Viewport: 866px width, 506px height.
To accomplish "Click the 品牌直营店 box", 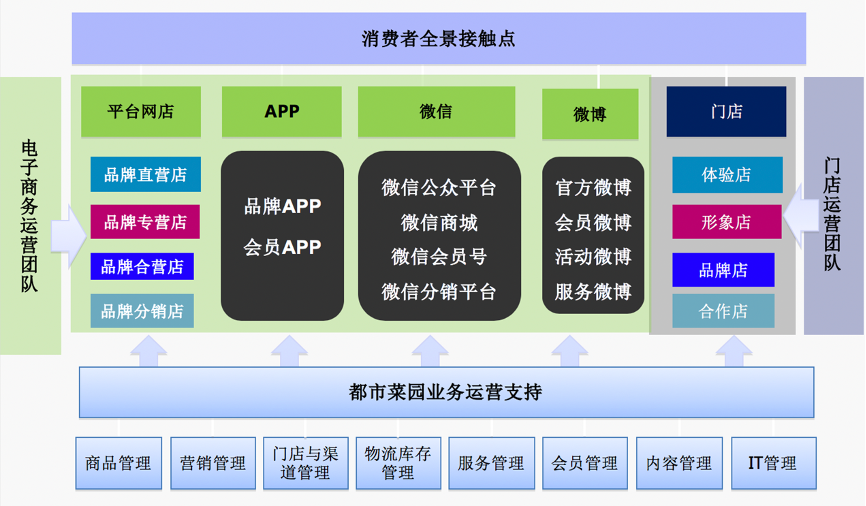I will [x=145, y=174].
